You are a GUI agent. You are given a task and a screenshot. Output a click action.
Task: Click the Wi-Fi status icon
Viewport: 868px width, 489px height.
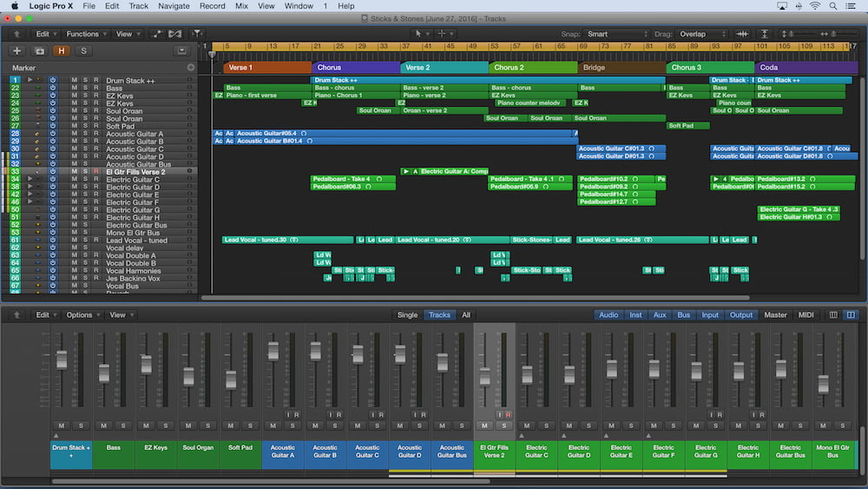coord(815,6)
